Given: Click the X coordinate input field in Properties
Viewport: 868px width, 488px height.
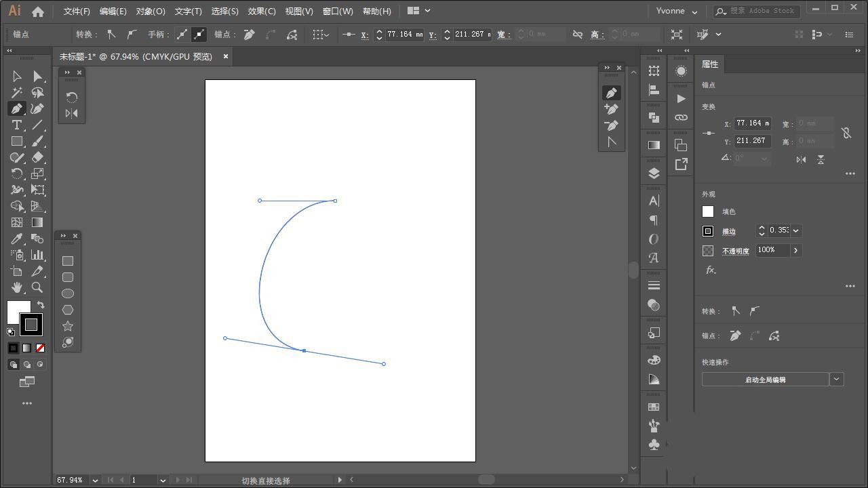Looking at the screenshot, I should 753,123.
